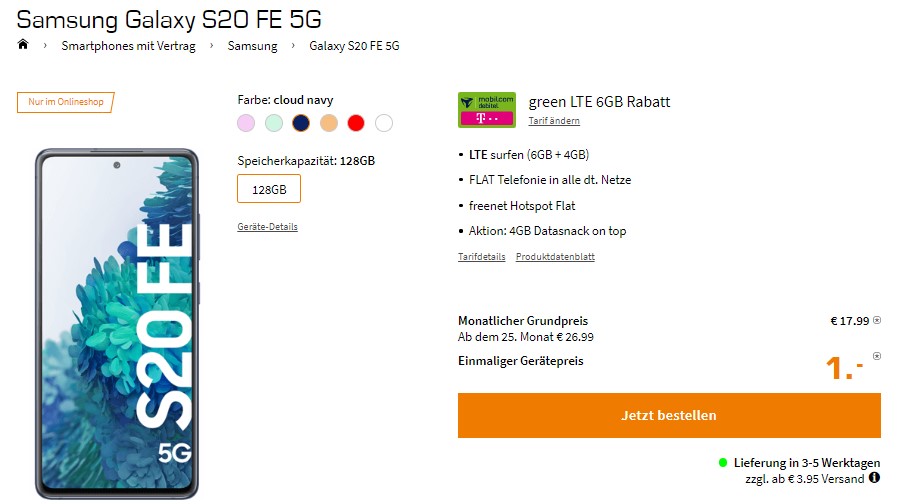Expand the 'Geräte-Details' link
The width and height of the screenshot is (904, 504).
coord(267,227)
